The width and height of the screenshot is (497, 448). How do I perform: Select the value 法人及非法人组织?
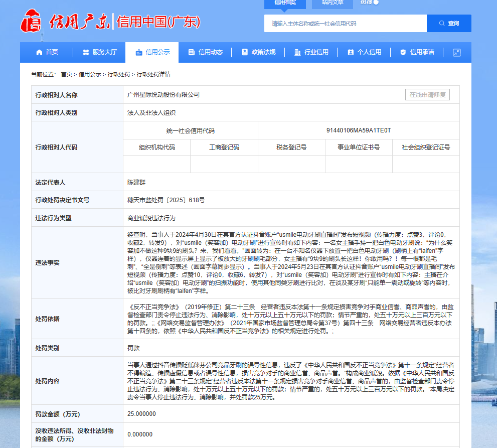(151, 113)
